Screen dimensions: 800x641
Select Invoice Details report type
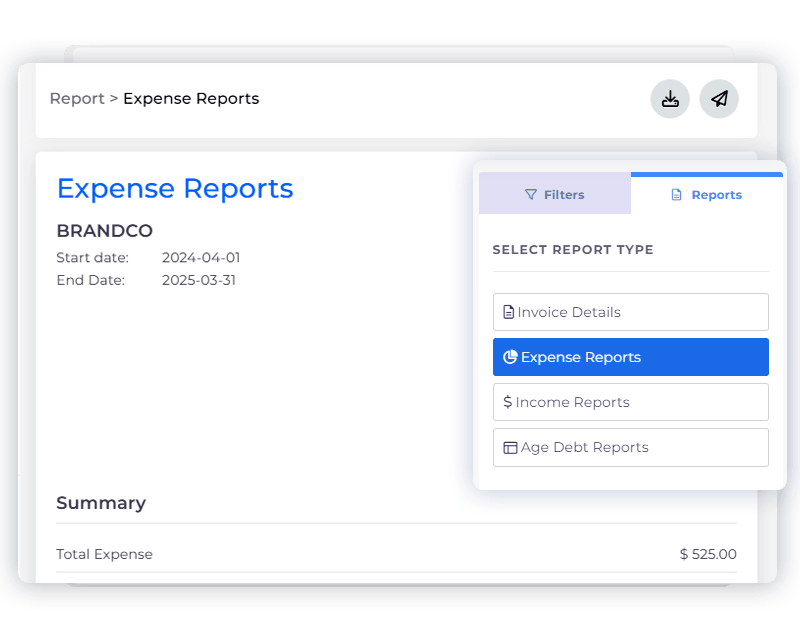[630, 312]
